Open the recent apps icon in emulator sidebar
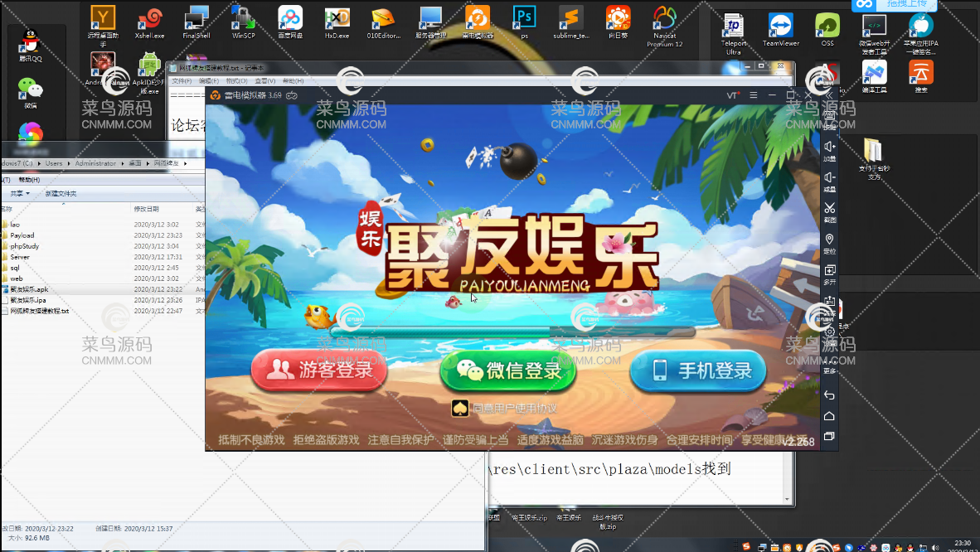Screen dimensions: 980x552 (x=829, y=436)
